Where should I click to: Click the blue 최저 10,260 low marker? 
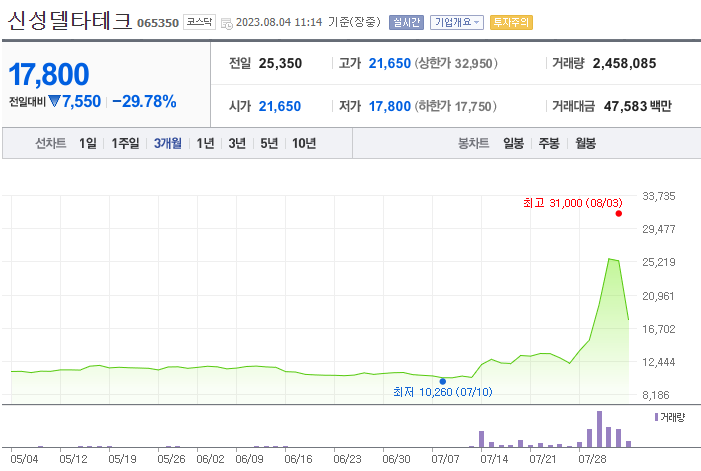point(443,382)
